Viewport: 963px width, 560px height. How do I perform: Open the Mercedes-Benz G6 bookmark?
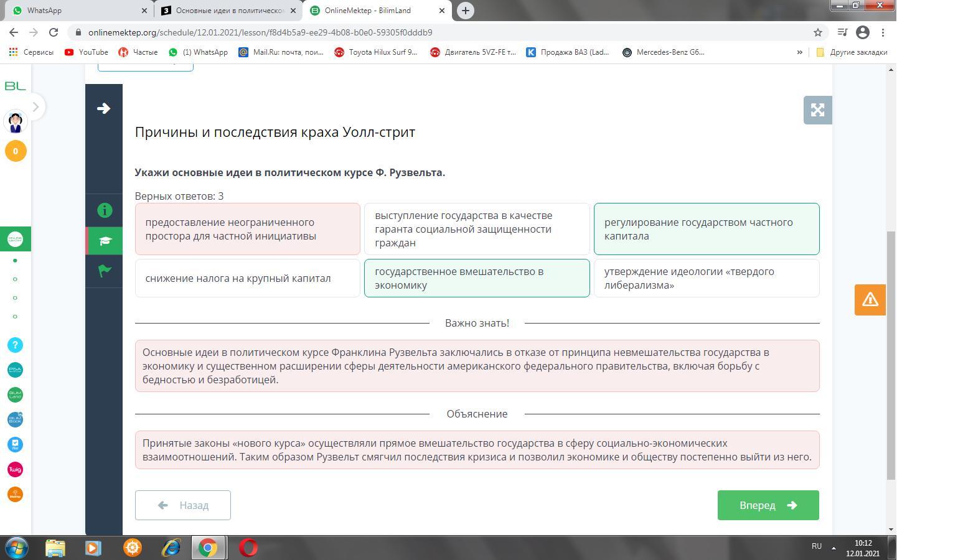664,52
